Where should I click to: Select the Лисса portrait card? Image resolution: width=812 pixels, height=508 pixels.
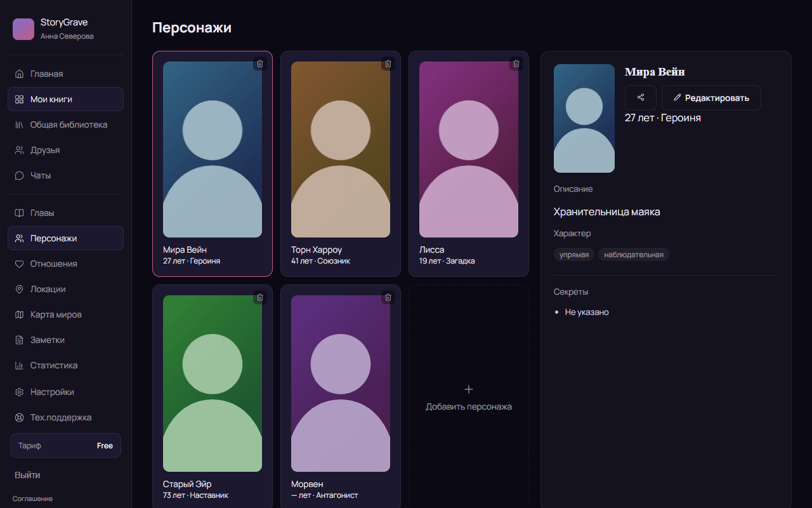tap(469, 149)
